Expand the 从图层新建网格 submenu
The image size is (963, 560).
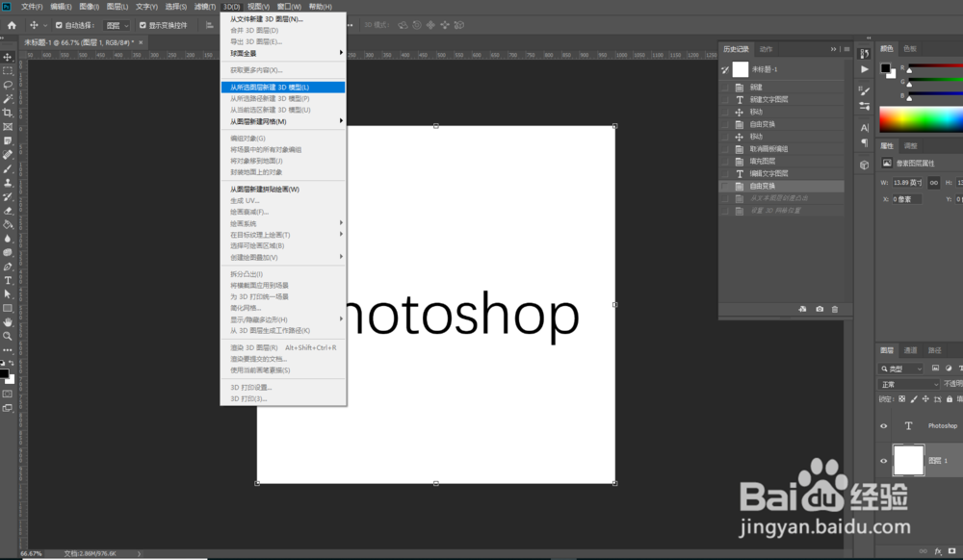point(282,121)
